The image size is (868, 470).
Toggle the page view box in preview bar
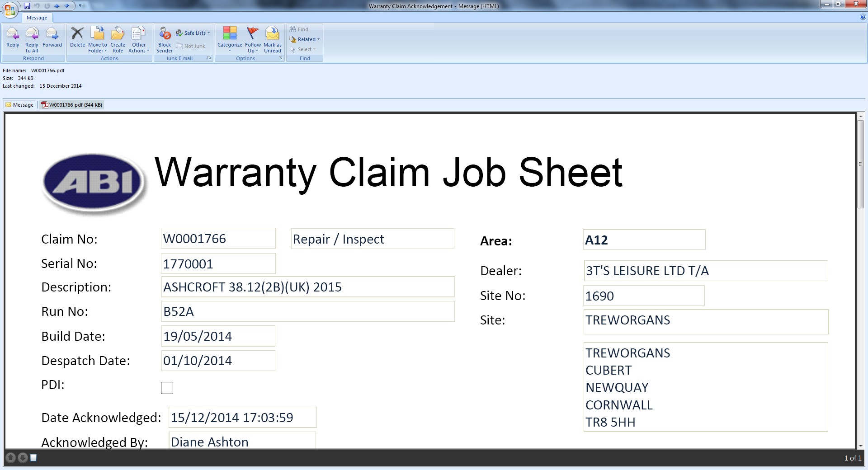(x=33, y=458)
